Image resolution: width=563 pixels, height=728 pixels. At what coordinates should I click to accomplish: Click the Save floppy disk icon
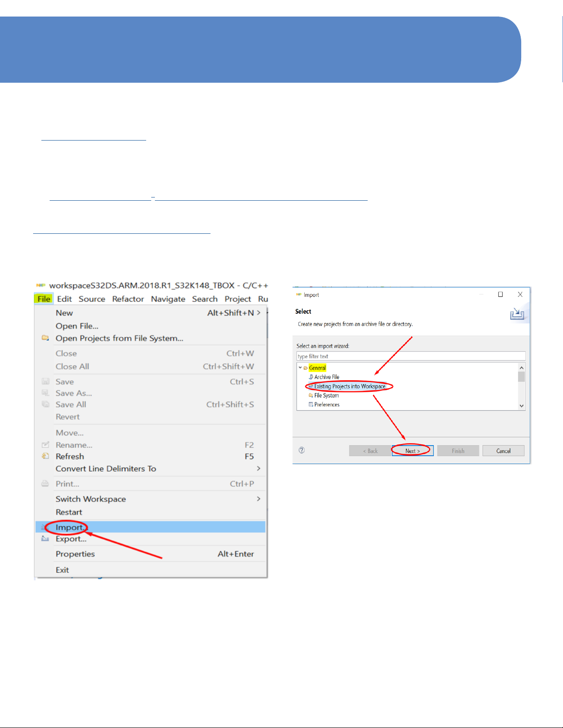point(45,381)
